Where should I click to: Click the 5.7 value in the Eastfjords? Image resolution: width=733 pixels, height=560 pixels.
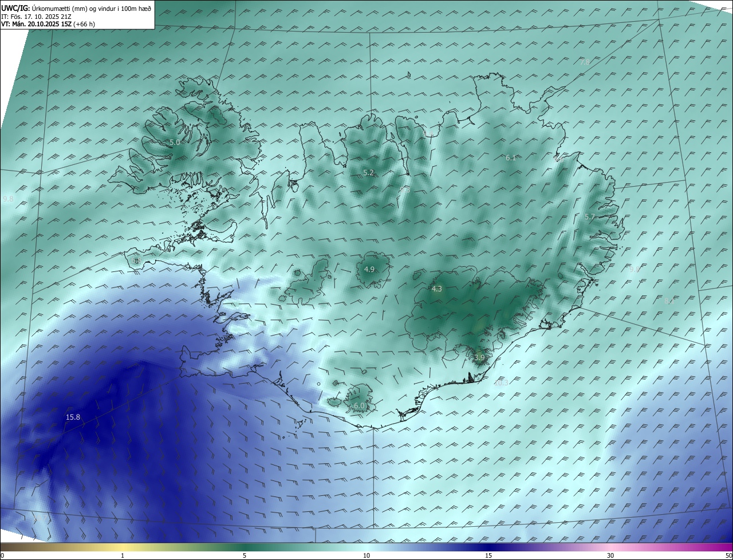[x=590, y=216]
